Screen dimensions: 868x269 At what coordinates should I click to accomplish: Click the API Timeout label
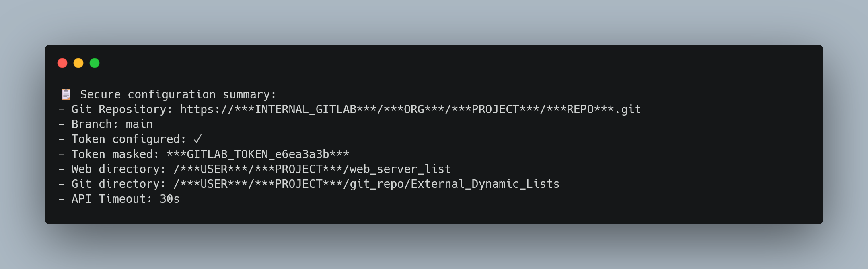[112, 199]
